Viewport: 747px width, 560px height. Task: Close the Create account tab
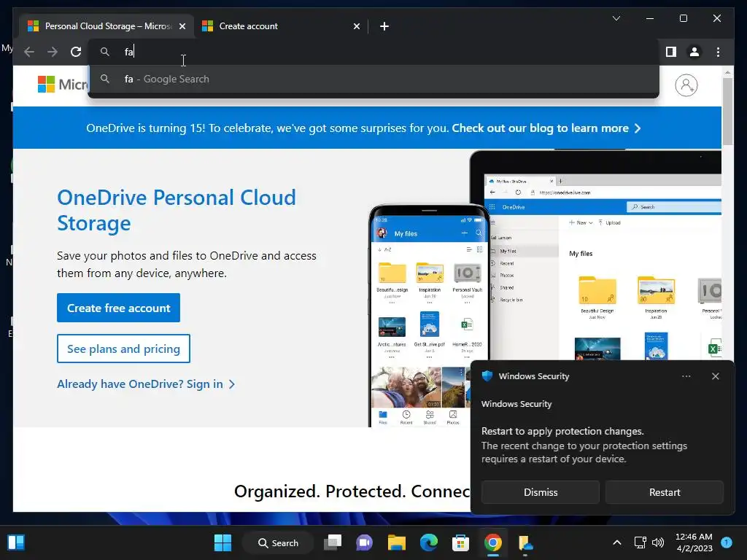[356, 26]
